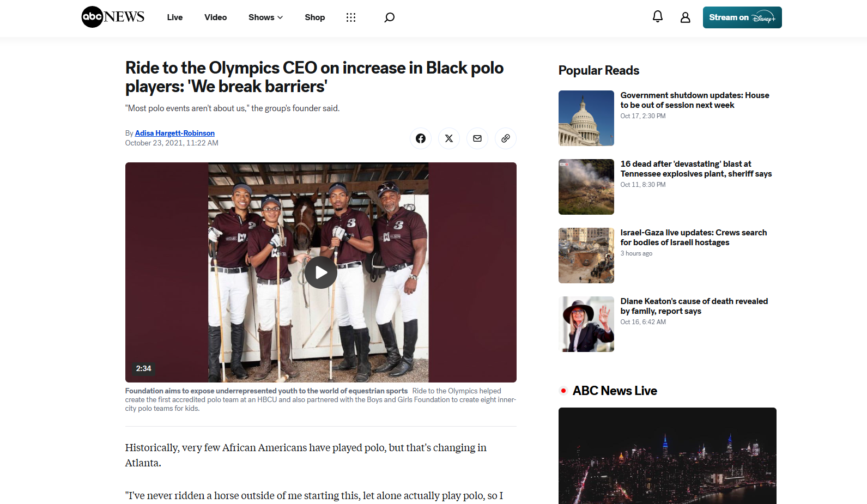867x504 pixels.
Task: Open notifications bell
Action: click(658, 17)
